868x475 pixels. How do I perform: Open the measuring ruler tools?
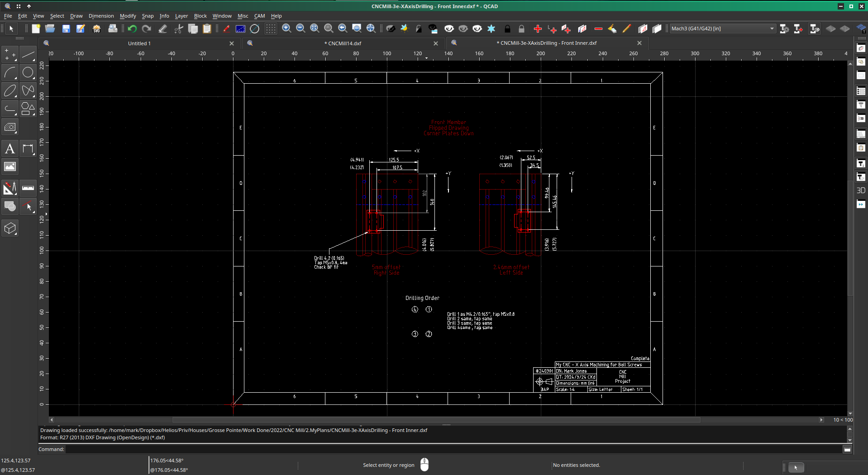coord(28,188)
